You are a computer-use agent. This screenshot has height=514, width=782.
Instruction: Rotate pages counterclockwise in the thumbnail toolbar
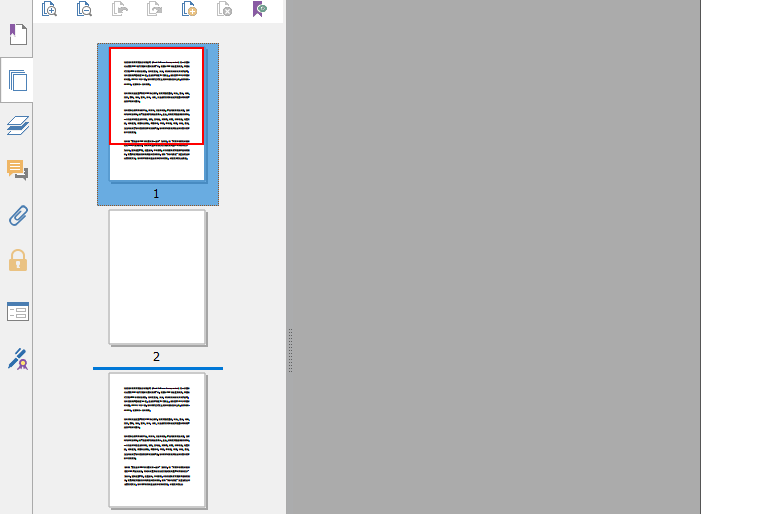(119, 9)
